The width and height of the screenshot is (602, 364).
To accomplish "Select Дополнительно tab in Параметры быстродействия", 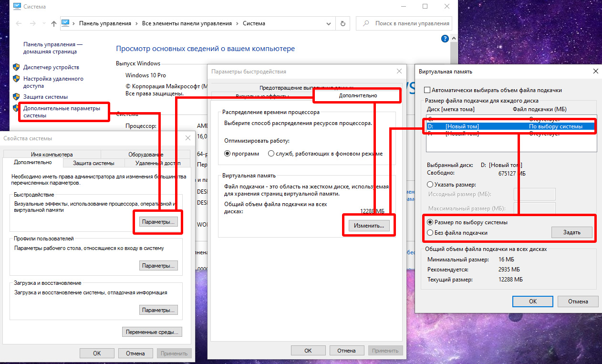I will click(x=358, y=95).
